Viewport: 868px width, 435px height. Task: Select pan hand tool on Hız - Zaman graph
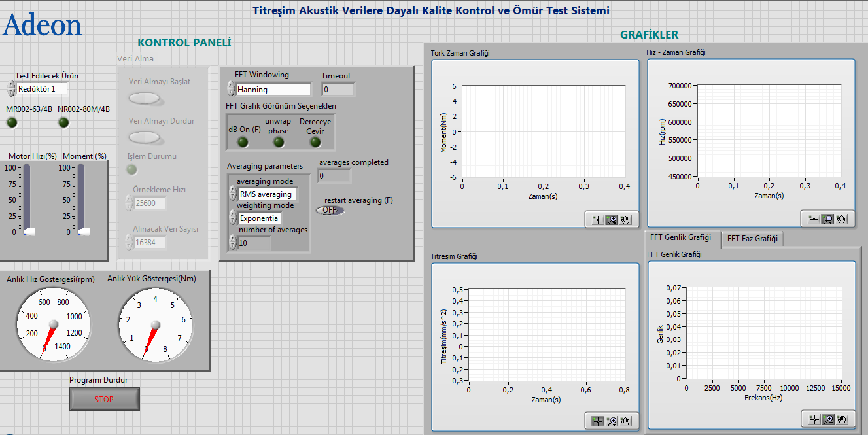click(842, 219)
